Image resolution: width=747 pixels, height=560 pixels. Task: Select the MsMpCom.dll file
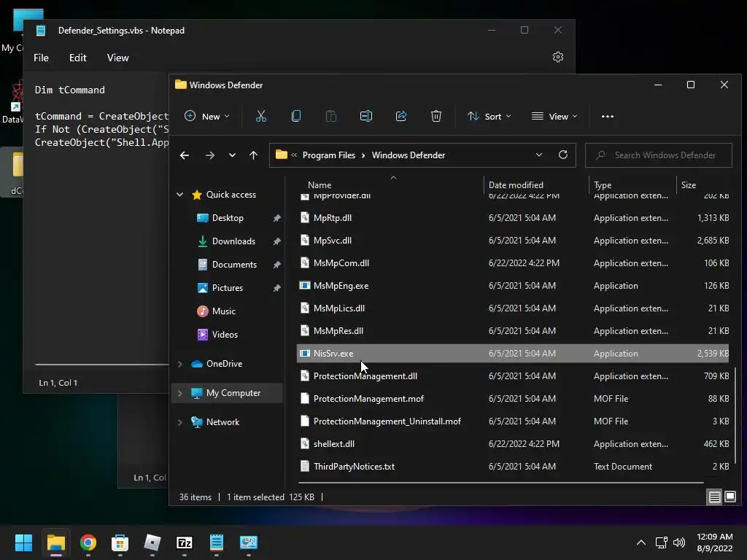click(x=513, y=262)
